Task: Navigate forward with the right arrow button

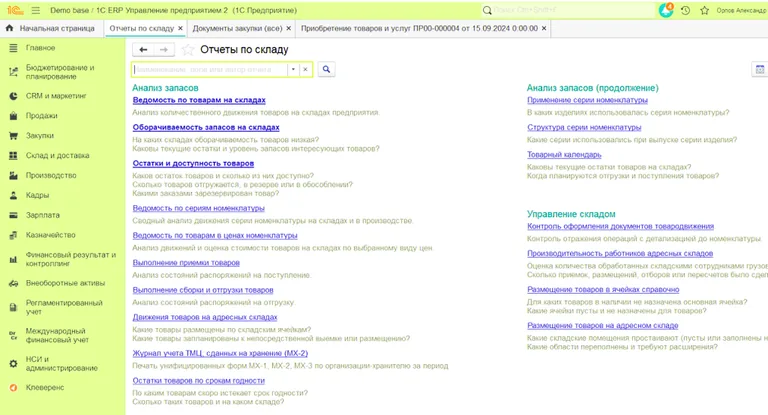Action: pos(164,49)
